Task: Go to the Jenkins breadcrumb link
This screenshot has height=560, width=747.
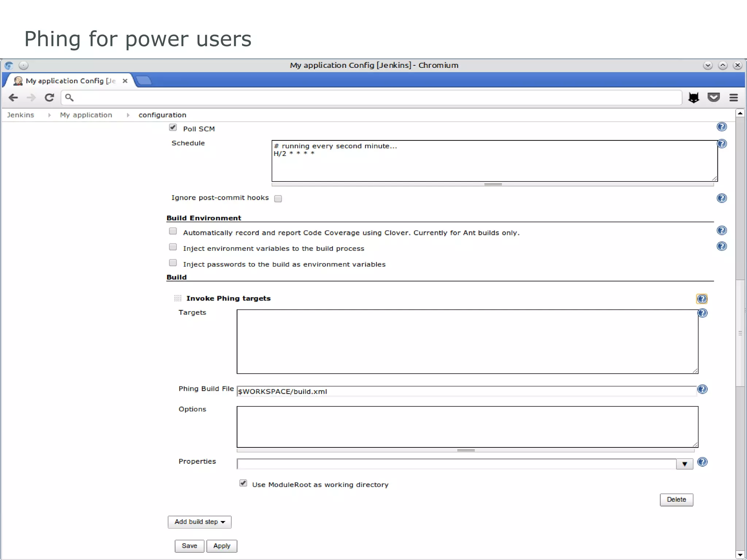Action: click(x=20, y=115)
